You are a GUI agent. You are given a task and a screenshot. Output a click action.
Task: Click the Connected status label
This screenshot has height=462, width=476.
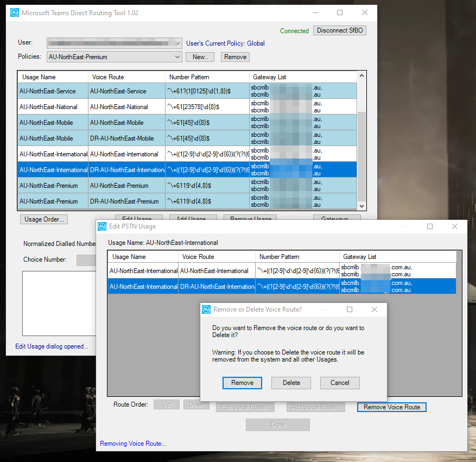tap(294, 31)
